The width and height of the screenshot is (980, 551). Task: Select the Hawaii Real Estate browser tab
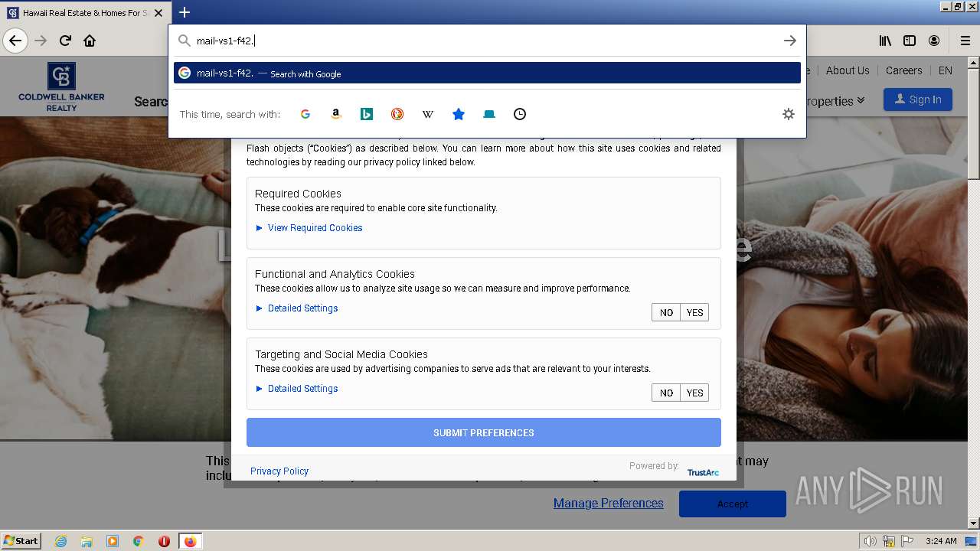(84, 13)
